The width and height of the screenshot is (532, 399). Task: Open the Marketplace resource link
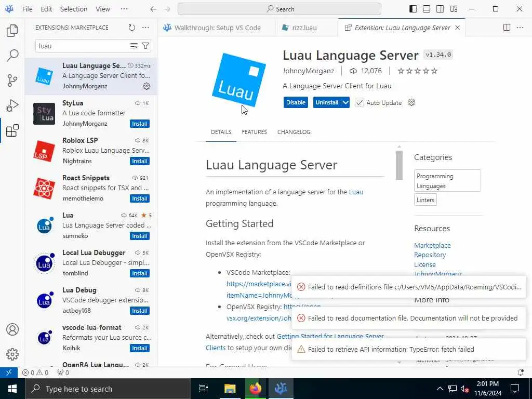click(432, 245)
